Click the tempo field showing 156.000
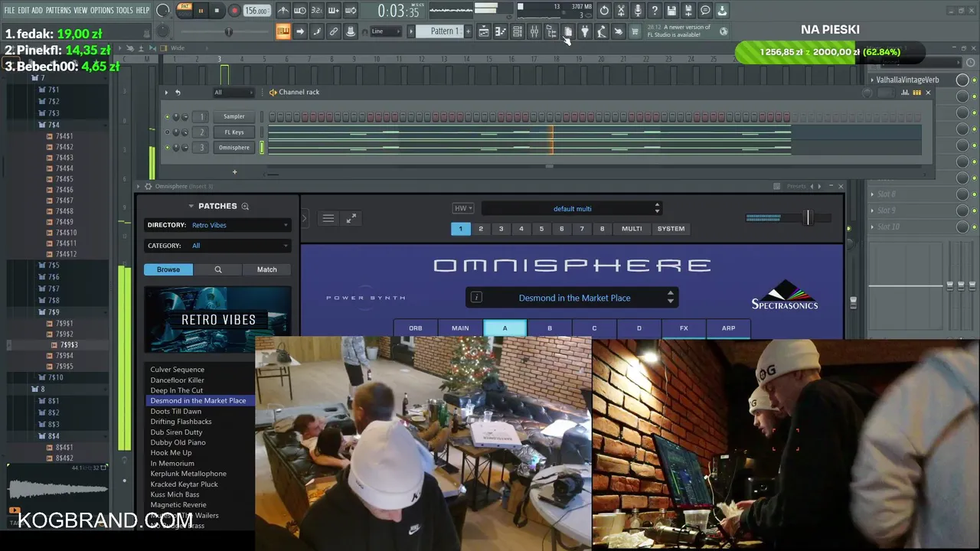980x551 pixels. [256, 11]
